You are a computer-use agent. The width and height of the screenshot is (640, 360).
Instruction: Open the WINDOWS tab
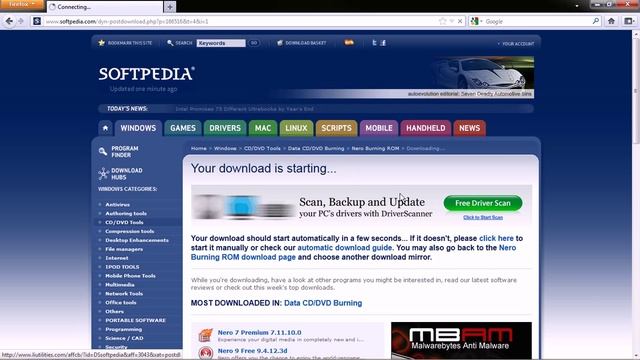click(x=138, y=128)
